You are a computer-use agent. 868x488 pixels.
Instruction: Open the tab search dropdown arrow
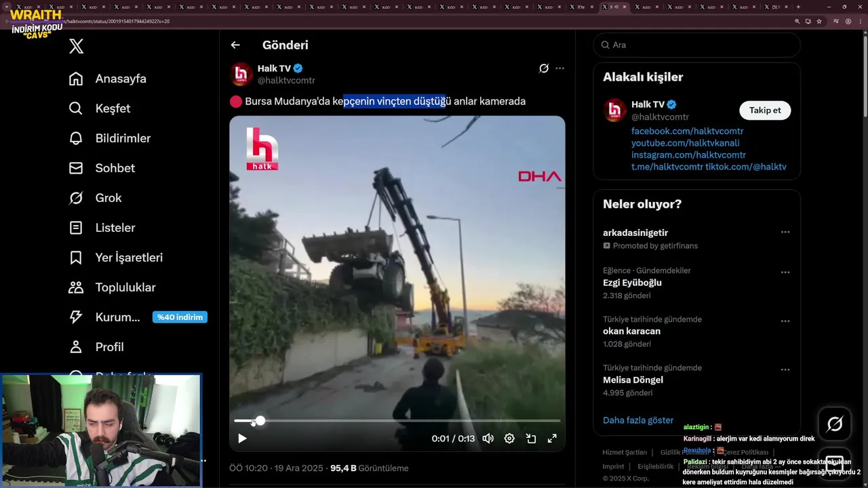pos(7,7)
